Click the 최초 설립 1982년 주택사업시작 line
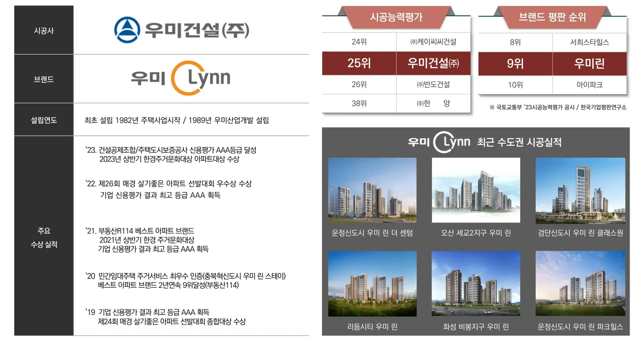The image size is (644, 341). point(177,120)
